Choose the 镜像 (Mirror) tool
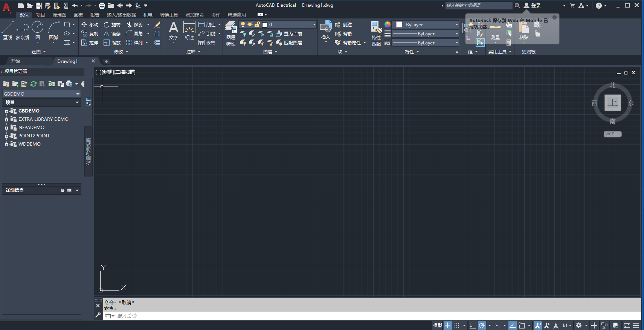The height and width of the screenshot is (330, 644). click(107, 34)
